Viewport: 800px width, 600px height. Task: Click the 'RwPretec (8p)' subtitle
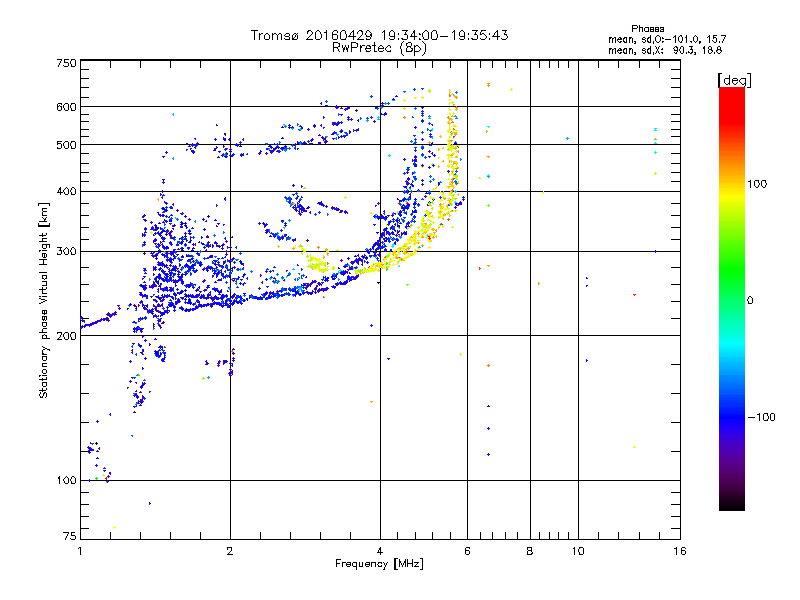click(x=379, y=48)
